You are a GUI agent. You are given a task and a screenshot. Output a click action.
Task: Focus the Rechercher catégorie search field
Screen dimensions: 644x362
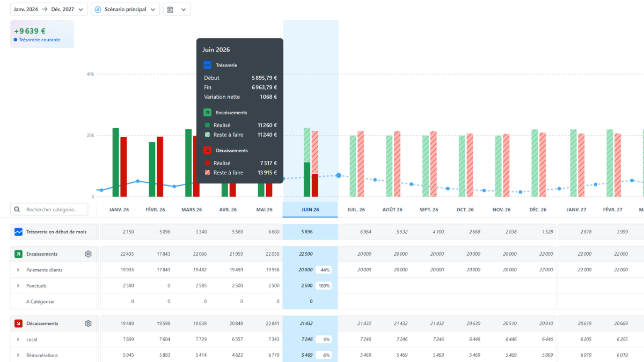point(49,210)
